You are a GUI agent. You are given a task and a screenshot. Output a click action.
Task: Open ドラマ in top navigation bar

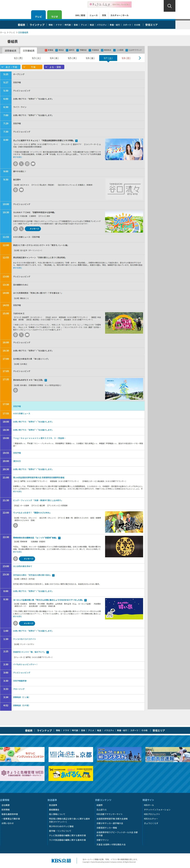(x=58, y=25)
